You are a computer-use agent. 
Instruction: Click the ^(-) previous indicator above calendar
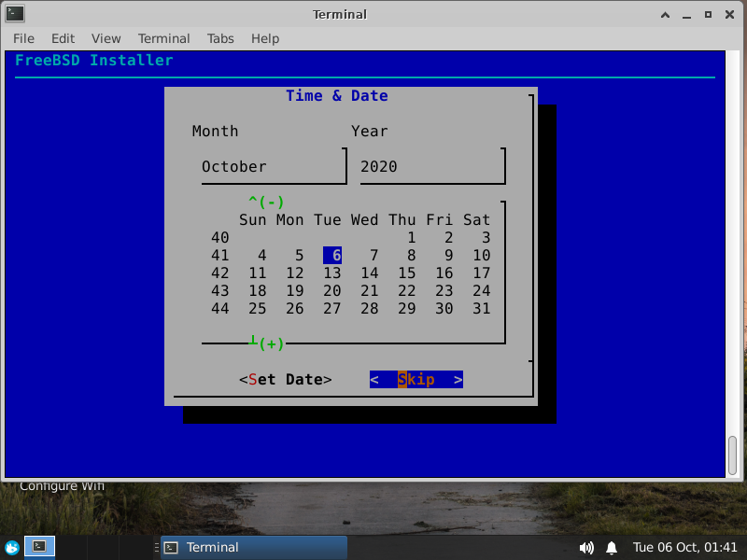266,202
